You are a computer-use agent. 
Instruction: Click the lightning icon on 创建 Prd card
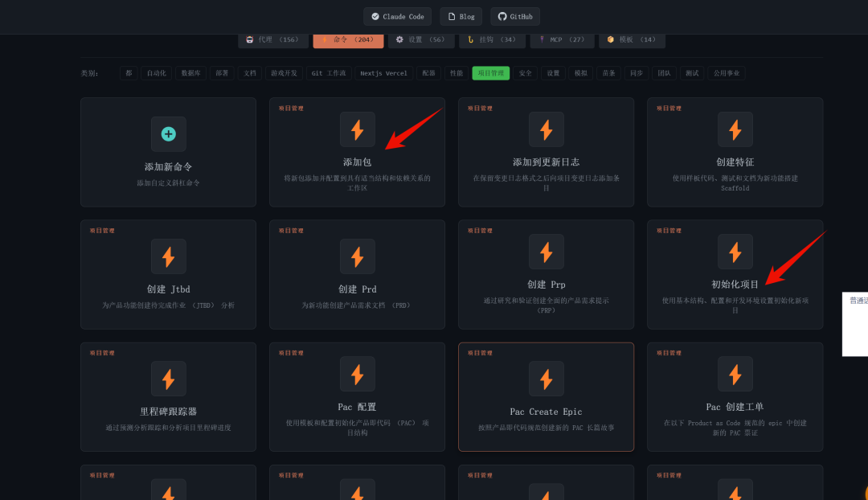pyautogui.click(x=358, y=256)
